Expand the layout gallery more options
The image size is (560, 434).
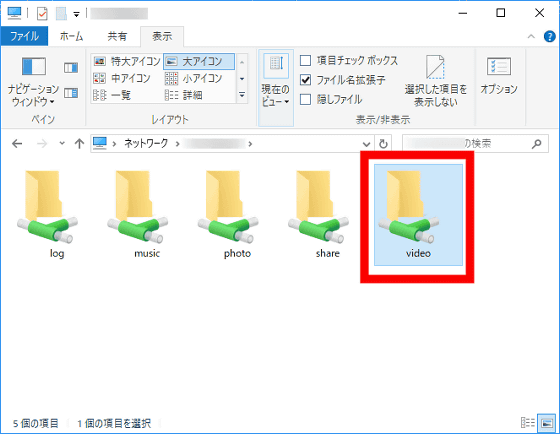(x=242, y=95)
